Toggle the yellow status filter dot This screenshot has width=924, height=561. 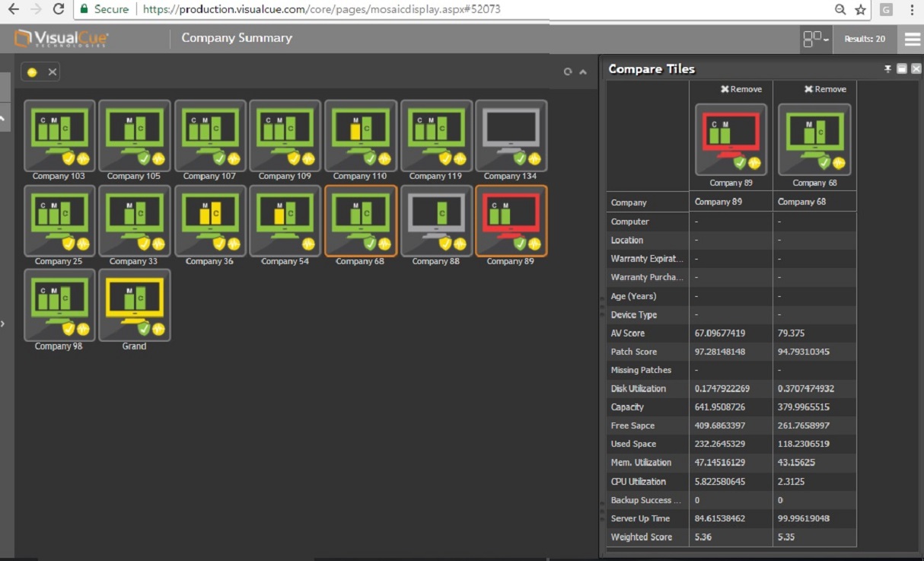point(32,72)
